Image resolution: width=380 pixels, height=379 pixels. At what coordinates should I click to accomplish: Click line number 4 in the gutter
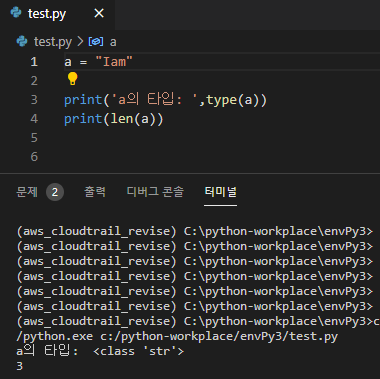pyautogui.click(x=34, y=119)
